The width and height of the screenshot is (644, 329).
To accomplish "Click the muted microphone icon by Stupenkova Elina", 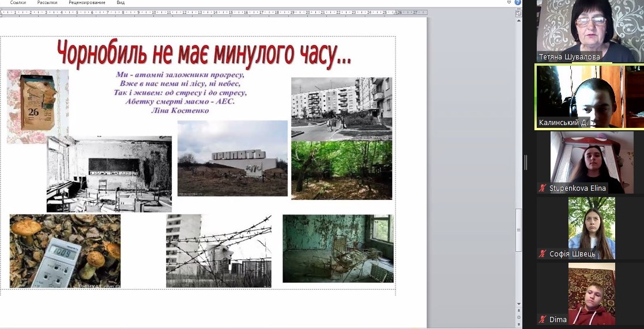I will (542, 188).
